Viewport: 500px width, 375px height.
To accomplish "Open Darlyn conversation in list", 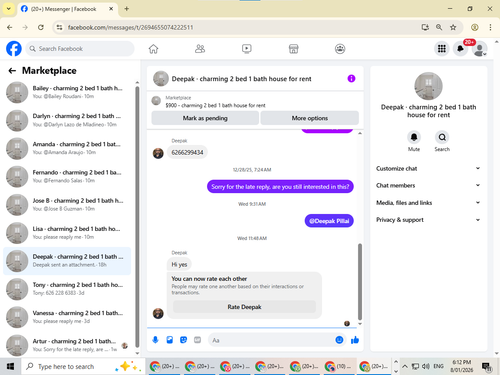I will pos(67,120).
